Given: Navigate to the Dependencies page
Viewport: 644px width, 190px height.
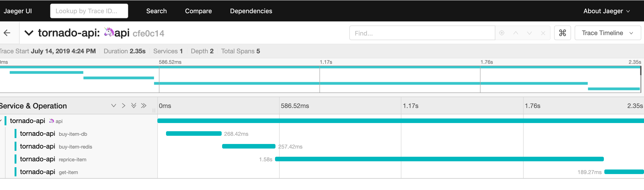Looking at the screenshot, I should [x=251, y=11].
